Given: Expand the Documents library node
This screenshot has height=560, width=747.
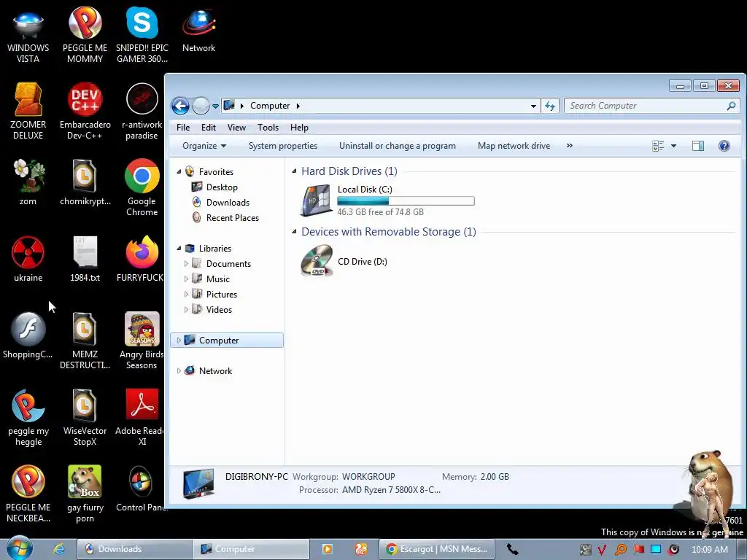Looking at the screenshot, I should pyautogui.click(x=186, y=263).
